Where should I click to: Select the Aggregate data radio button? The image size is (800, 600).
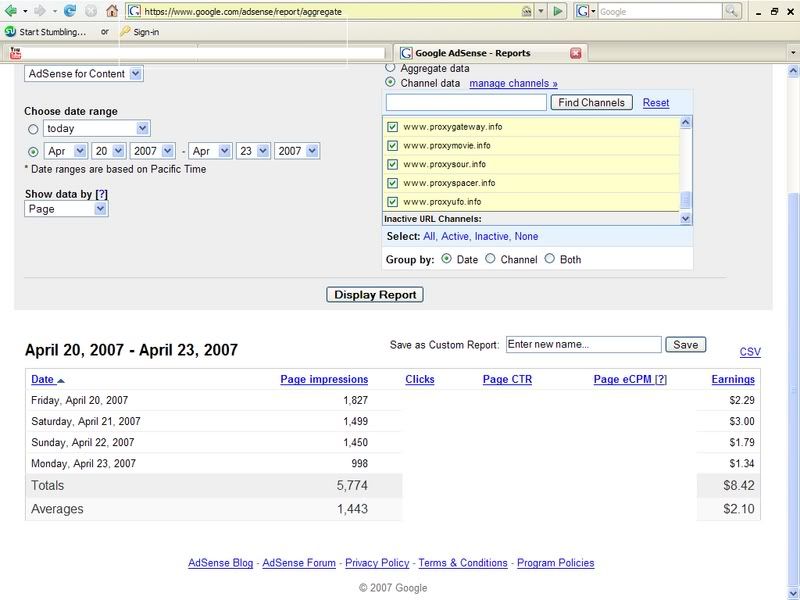point(390,67)
